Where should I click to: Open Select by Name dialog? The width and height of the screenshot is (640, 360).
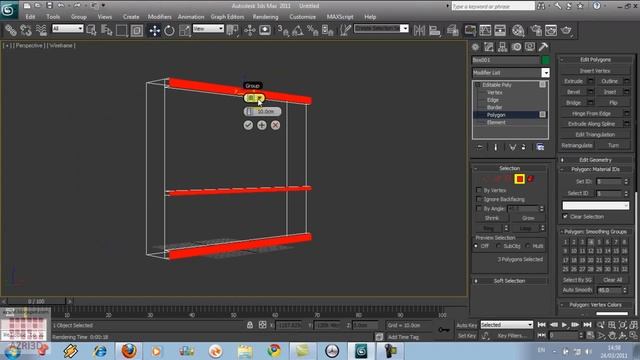pos(107,31)
